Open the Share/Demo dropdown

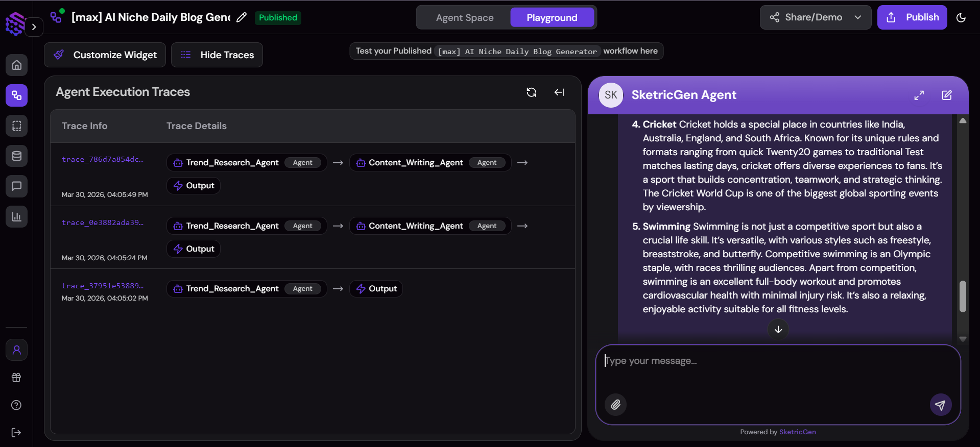click(x=815, y=17)
